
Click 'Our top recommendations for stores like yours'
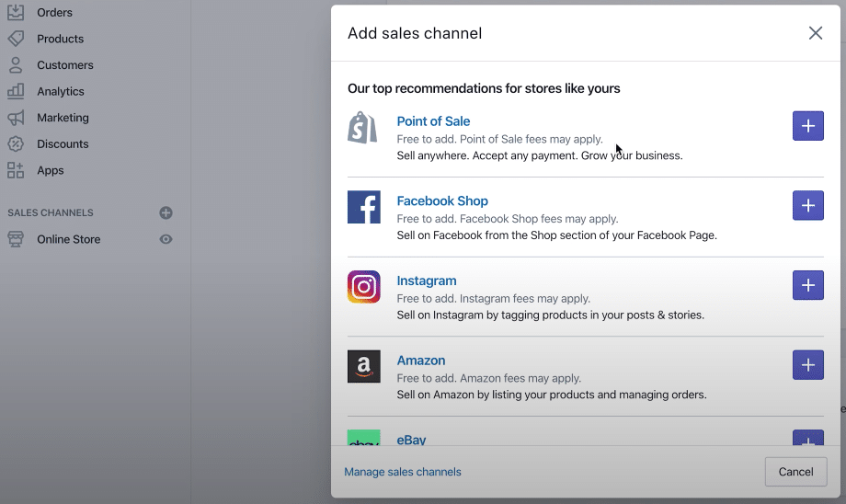click(x=484, y=88)
